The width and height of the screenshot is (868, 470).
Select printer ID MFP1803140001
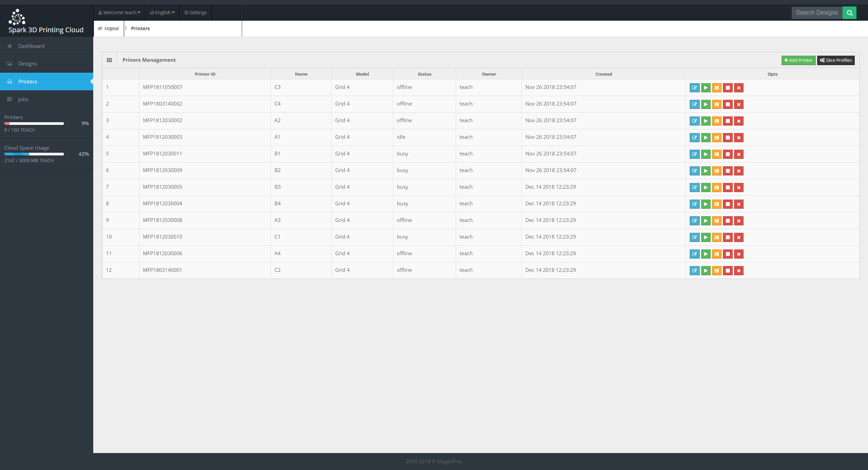162,270
